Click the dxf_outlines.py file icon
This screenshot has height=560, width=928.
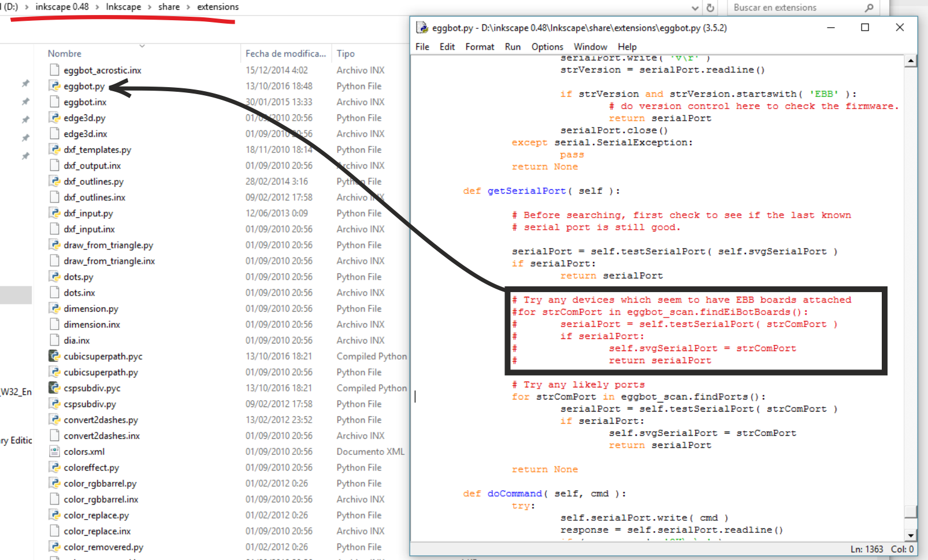click(54, 181)
